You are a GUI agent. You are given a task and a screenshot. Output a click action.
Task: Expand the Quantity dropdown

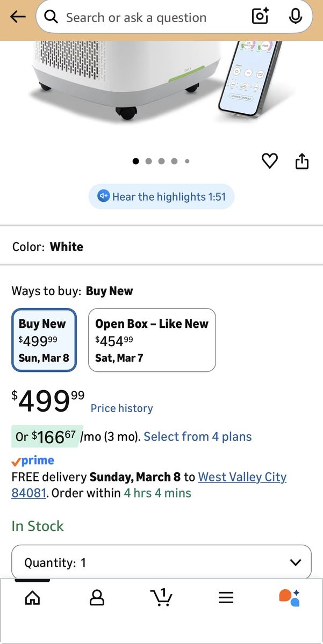pos(161,562)
